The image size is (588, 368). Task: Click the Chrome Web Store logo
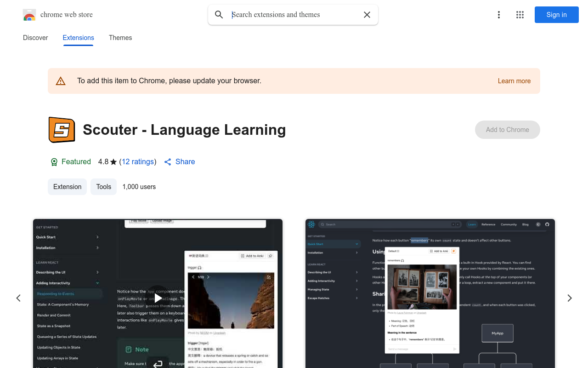coord(29,15)
